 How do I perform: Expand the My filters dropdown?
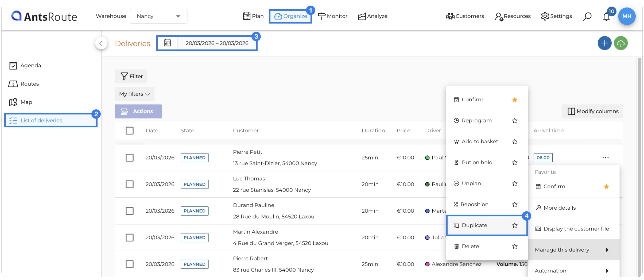[134, 94]
